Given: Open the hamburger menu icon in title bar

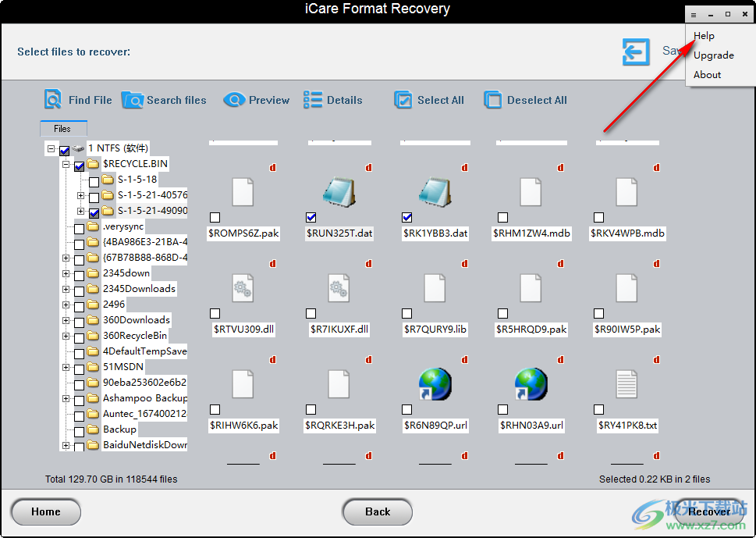Looking at the screenshot, I should pos(694,15).
